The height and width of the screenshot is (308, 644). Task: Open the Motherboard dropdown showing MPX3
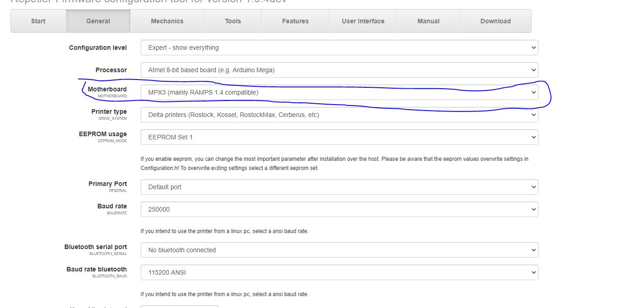(x=339, y=92)
